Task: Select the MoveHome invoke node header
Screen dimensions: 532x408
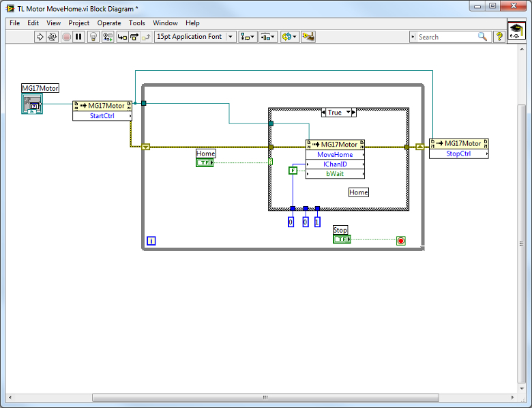Action: pos(335,145)
